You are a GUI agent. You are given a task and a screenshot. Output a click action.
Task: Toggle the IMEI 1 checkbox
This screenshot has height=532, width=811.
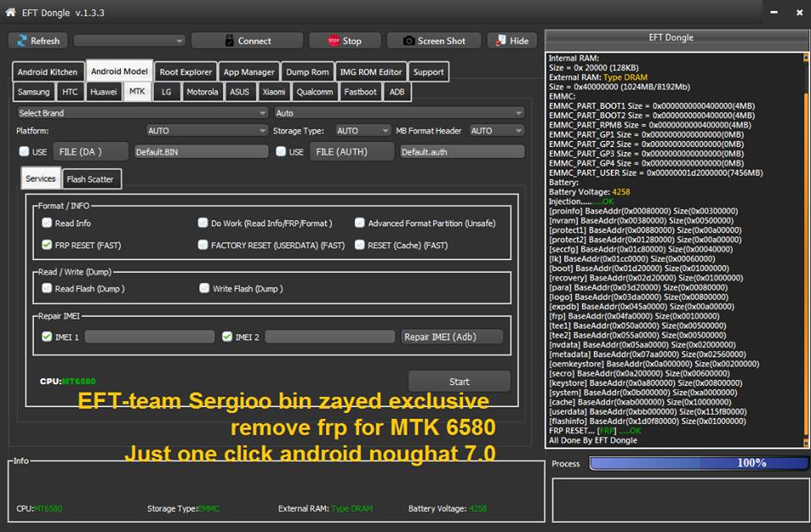pyautogui.click(x=47, y=337)
